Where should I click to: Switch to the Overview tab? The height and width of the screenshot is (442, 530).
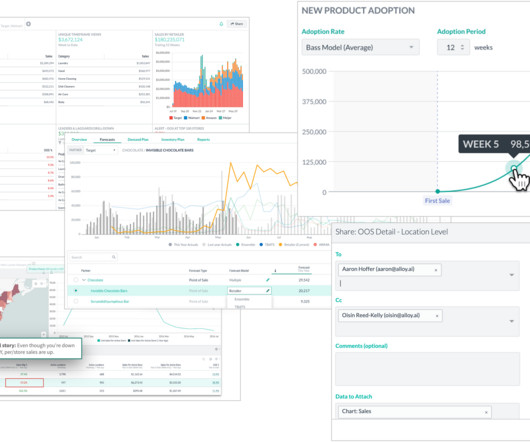79,140
